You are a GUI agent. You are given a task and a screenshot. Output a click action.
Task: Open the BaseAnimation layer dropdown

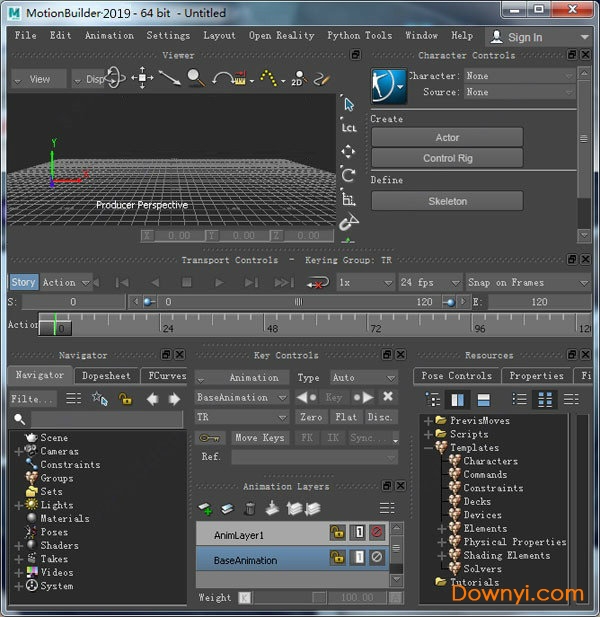click(x=242, y=397)
